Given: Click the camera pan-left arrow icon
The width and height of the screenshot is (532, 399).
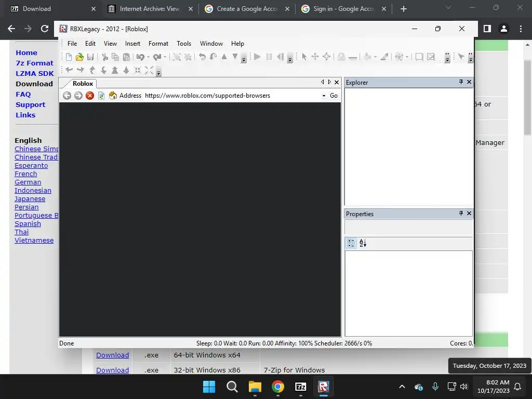Looking at the screenshot, I should [69, 70].
